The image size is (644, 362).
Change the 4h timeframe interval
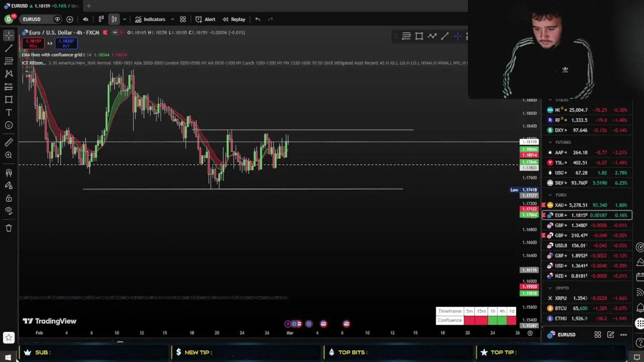coord(86,19)
